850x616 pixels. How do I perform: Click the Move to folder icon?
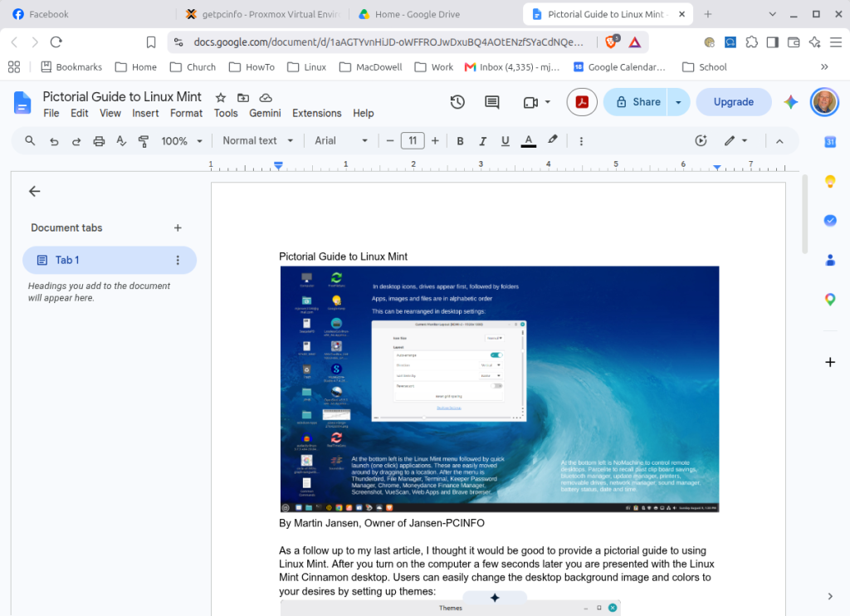point(243,98)
